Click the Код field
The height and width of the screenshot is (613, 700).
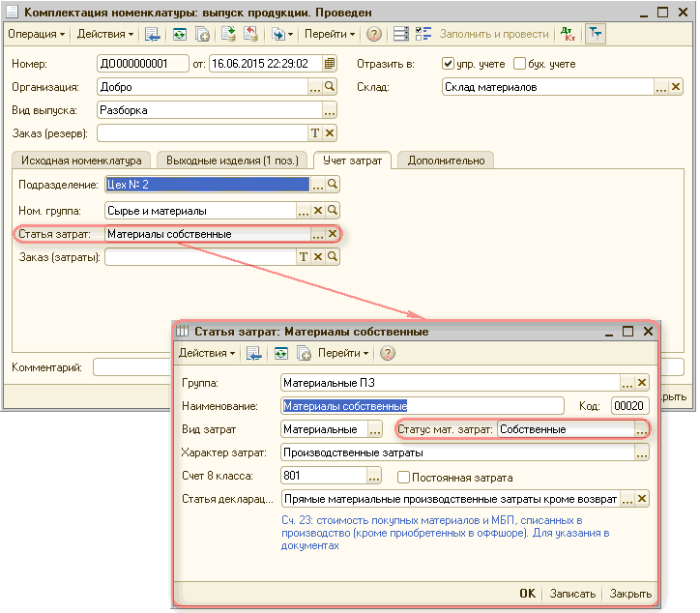(629, 406)
